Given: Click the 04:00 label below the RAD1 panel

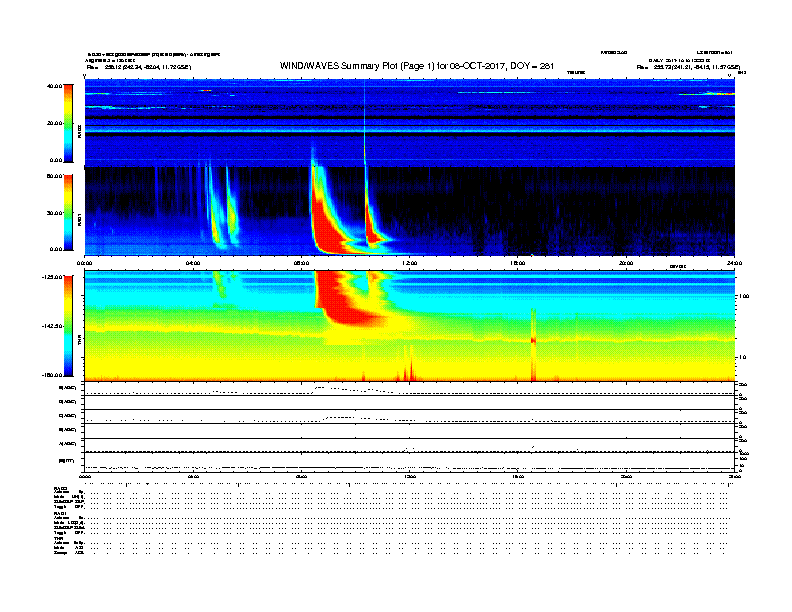Looking at the screenshot, I should pyautogui.click(x=193, y=263).
